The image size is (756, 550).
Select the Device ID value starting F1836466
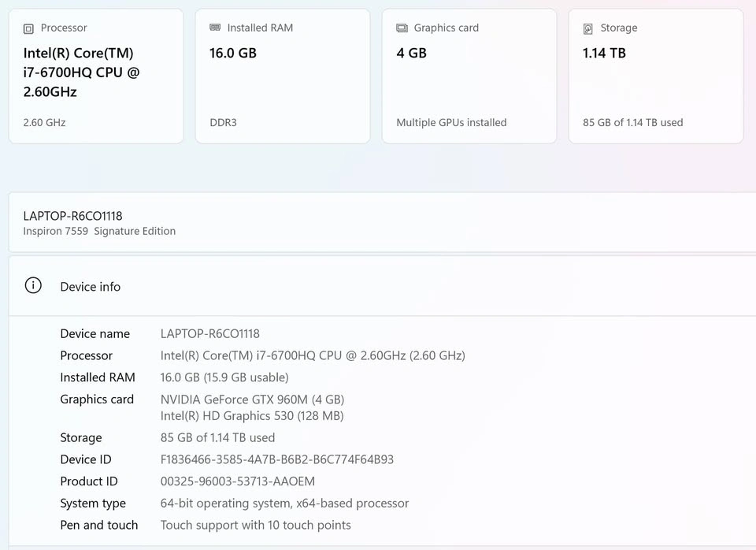pyautogui.click(x=276, y=460)
